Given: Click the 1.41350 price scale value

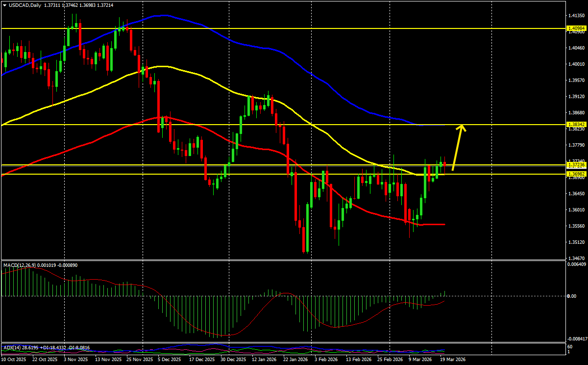Looking at the screenshot, I should (x=576, y=15).
